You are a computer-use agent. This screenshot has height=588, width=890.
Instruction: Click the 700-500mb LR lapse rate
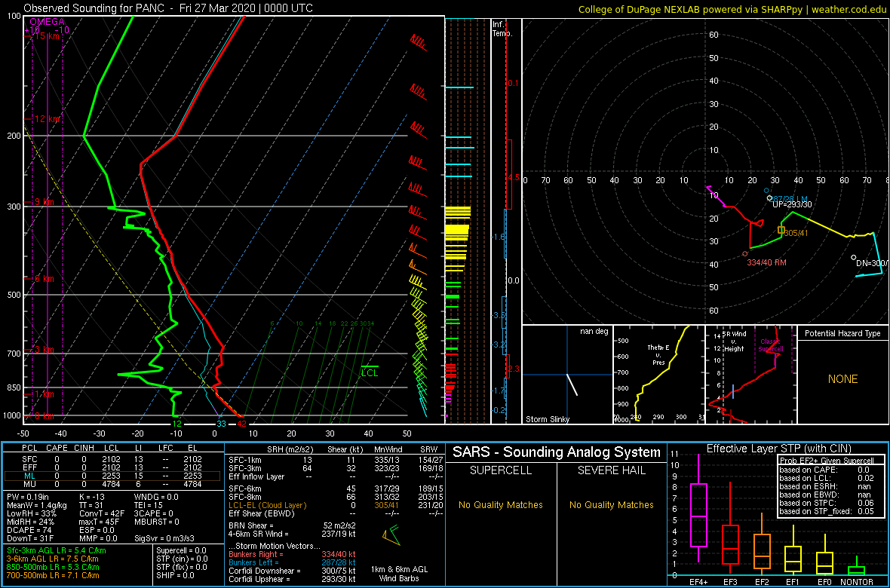tap(54, 575)
